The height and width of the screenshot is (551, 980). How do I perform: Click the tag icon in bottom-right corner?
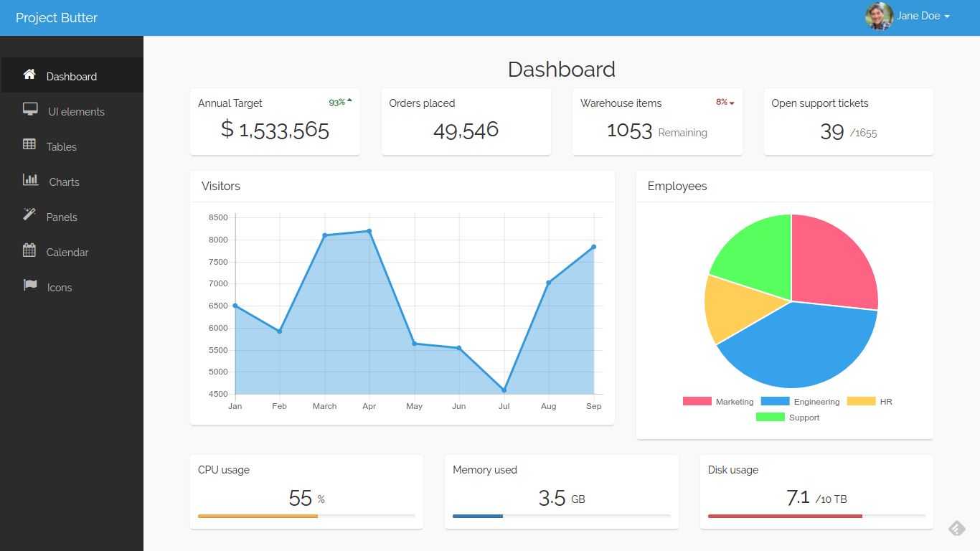click(x=956, y=529)
